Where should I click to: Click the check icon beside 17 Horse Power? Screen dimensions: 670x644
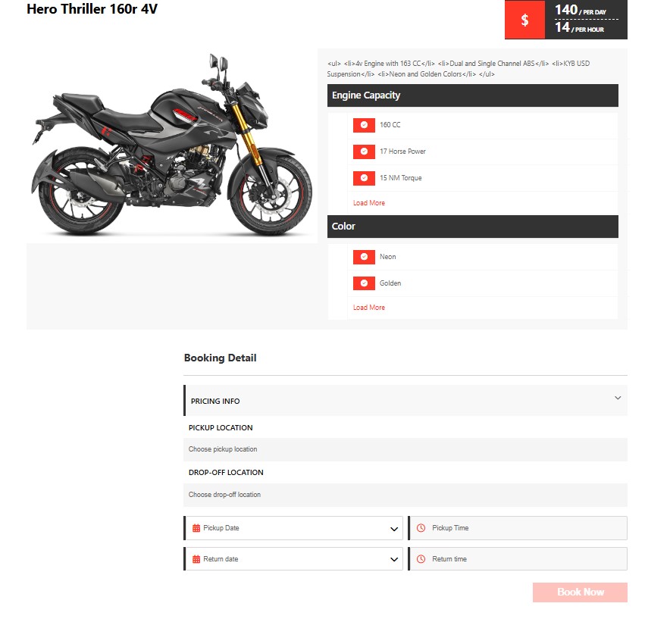[364, 152]
